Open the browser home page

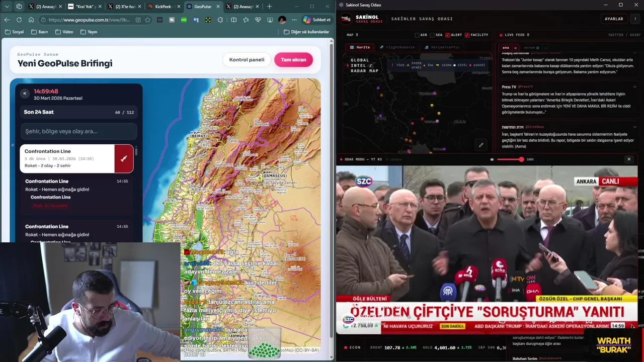tap(31, 20)
